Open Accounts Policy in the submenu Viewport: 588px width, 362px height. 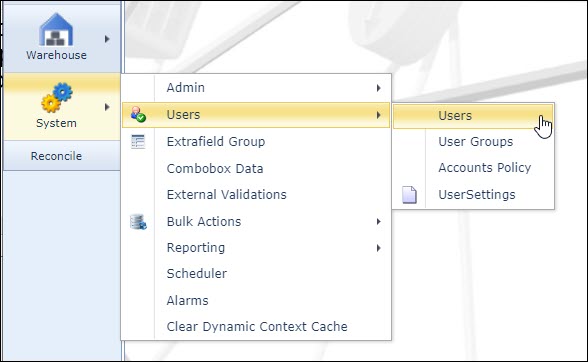473,168
